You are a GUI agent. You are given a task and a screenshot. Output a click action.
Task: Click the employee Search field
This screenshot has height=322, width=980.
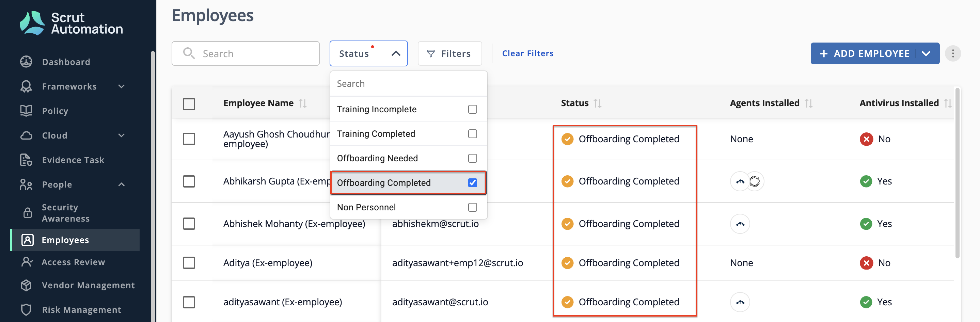pos(246,53)
